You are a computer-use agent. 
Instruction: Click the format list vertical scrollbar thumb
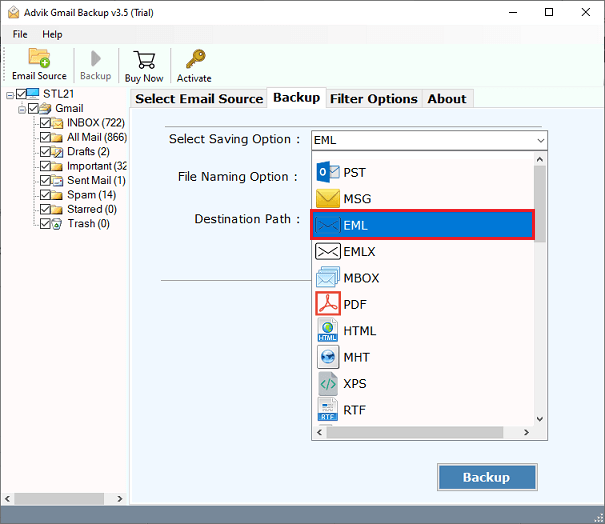540,203
